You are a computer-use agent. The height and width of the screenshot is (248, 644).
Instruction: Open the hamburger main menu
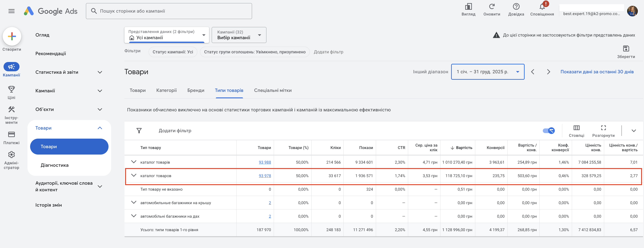point(12,11)
